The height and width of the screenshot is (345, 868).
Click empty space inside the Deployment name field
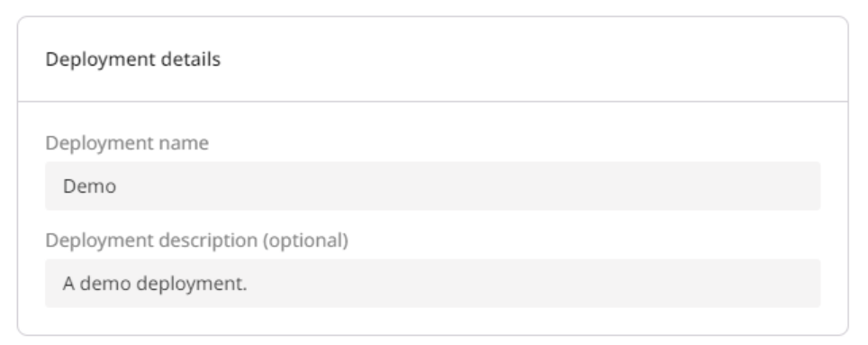pos(471,186)
